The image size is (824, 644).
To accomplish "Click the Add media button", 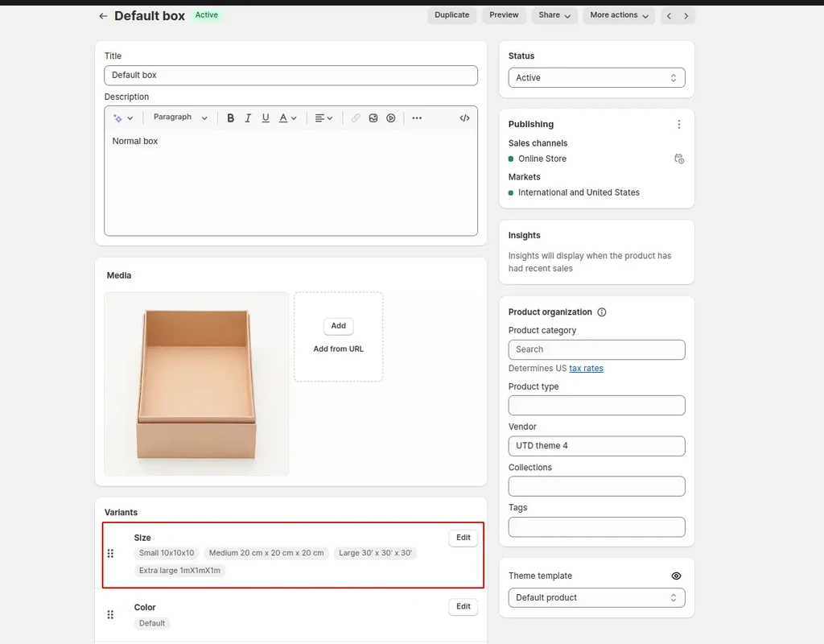I will [x=339, y=326].
